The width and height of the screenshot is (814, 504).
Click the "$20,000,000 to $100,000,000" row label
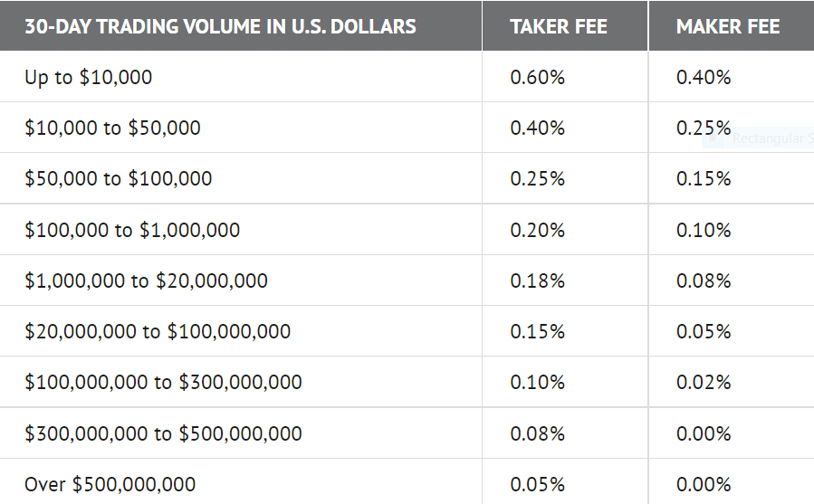pos(158,332)
